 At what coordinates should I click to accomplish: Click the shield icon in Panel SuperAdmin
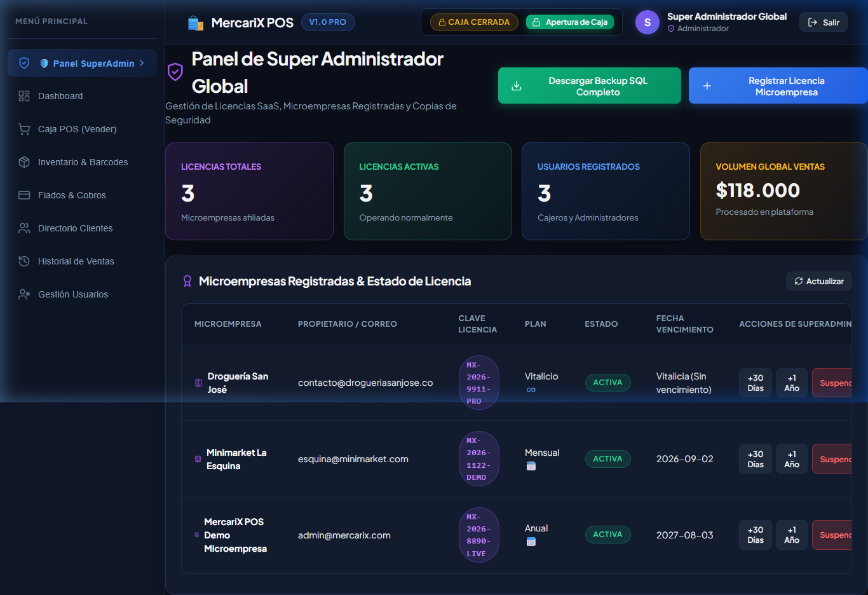pyautogui.click(x=24, y=63)
